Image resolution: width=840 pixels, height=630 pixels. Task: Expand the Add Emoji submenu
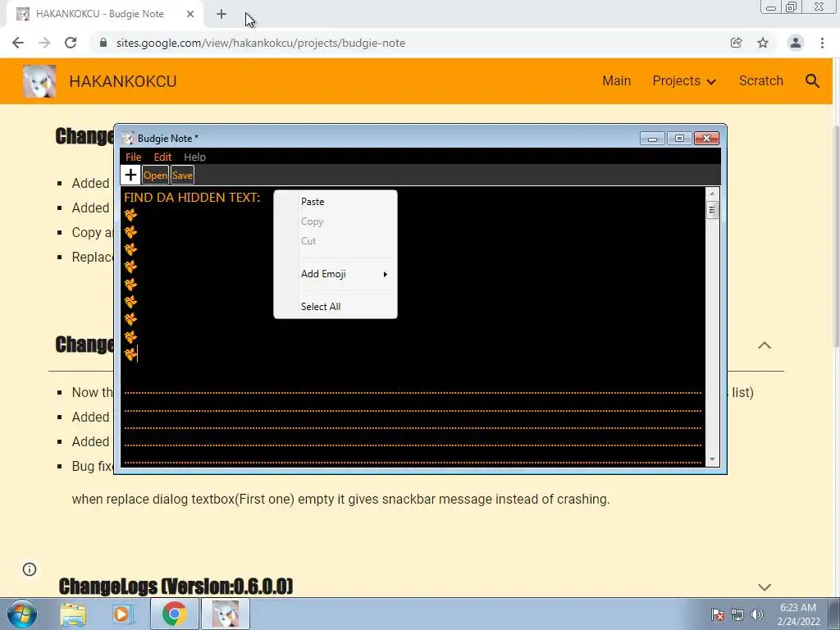point(336,274)
